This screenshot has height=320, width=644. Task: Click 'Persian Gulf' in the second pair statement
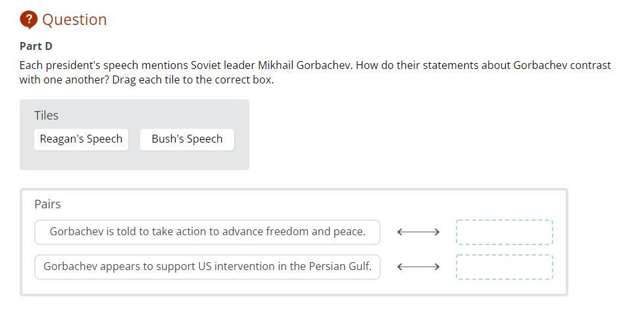(x=339, y=267)
